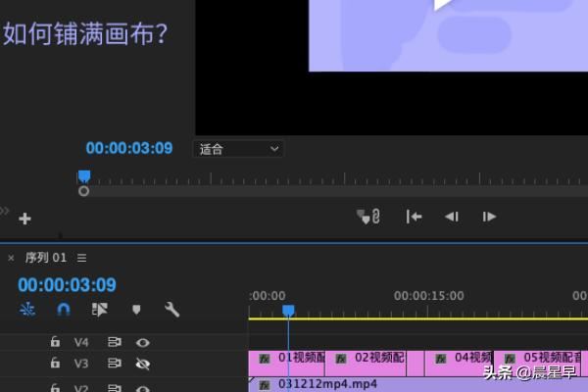This screenshot has width=588, height=392.
Task: Close the 序列 01 sequence tab
Action: [x=11, y=258]
